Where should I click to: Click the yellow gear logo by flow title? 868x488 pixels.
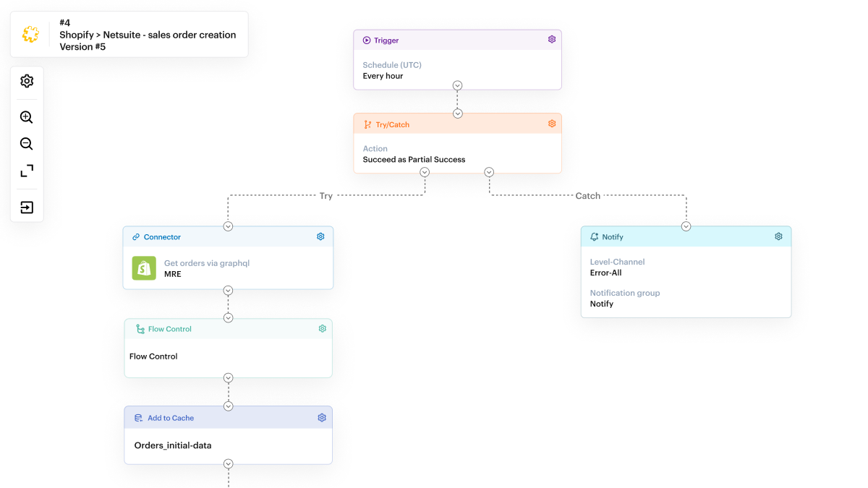coord(30,34)
